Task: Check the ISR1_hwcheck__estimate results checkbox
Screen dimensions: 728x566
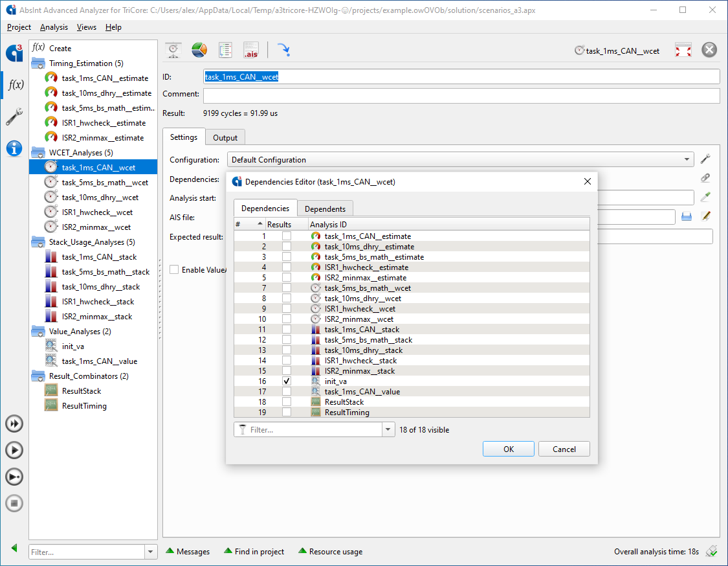Action: tap(287, 267)
